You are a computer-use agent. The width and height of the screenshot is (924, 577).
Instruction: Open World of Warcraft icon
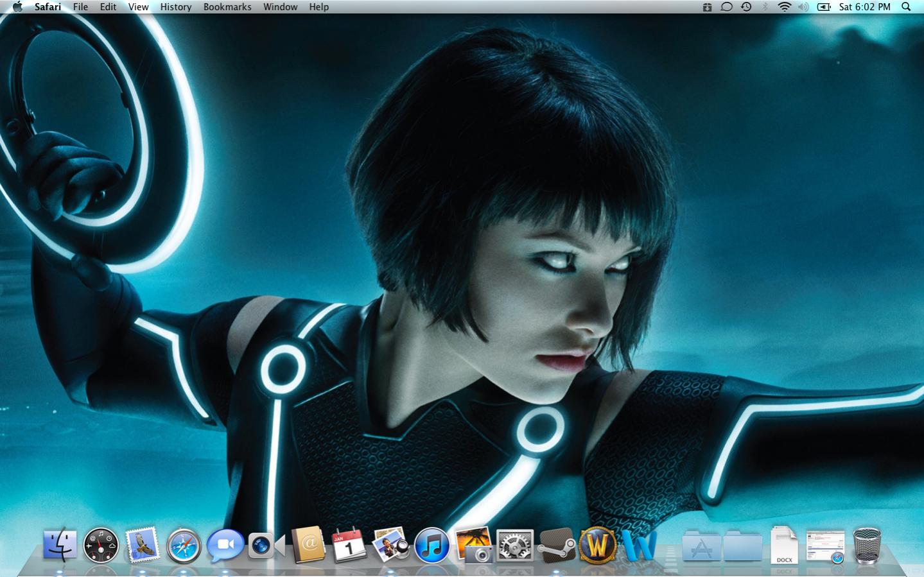[598, 546]
